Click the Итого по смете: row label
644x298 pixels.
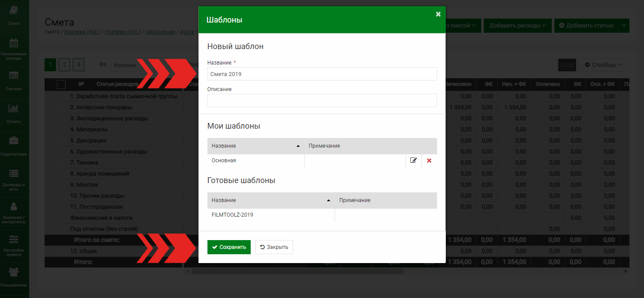coord(97,240)
